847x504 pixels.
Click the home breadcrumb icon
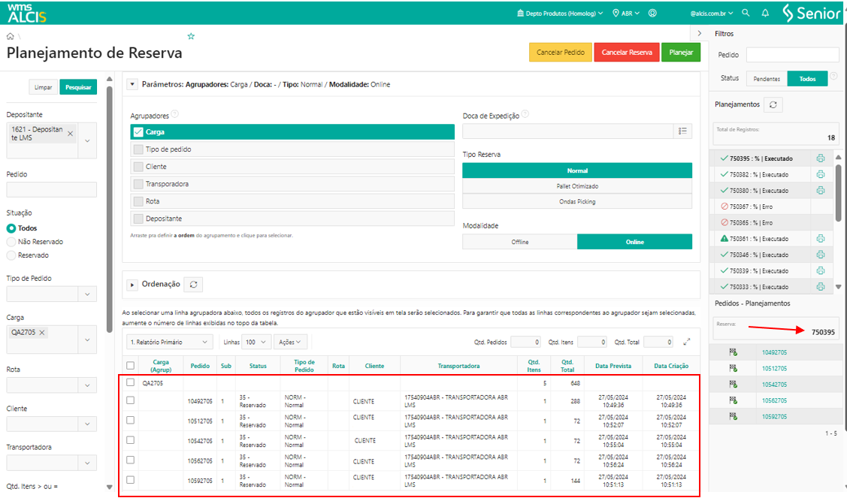click(11, 36)
